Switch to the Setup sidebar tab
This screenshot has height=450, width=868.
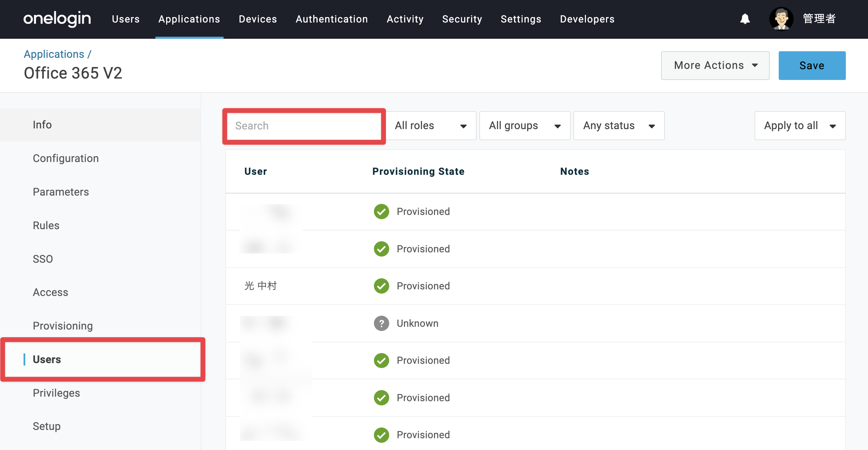(x=100, y=426)
